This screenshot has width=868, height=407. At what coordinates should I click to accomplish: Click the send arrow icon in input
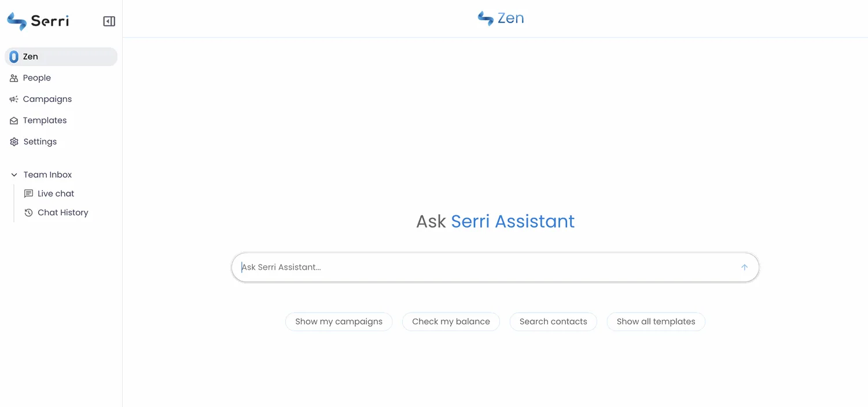click(744, 267)
